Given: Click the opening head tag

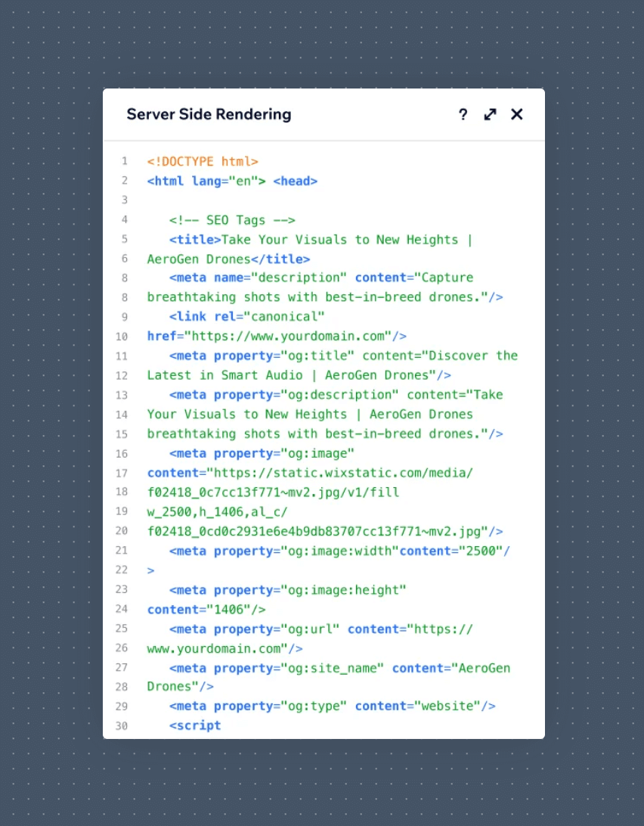Looking at the screenshot, I should pyautogui.click(x=296, y=181).
